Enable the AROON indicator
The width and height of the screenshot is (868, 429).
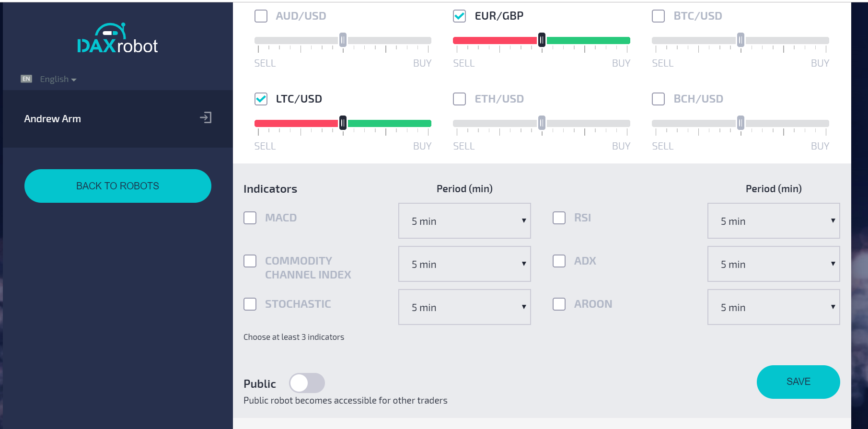559,304
